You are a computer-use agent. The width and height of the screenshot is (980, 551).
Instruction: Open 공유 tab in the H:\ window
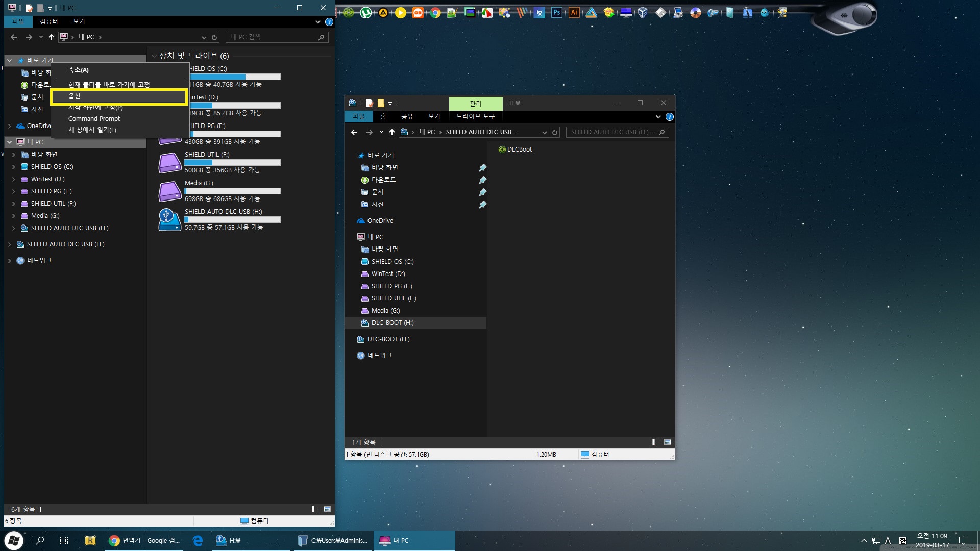click(x=407, y=116)
